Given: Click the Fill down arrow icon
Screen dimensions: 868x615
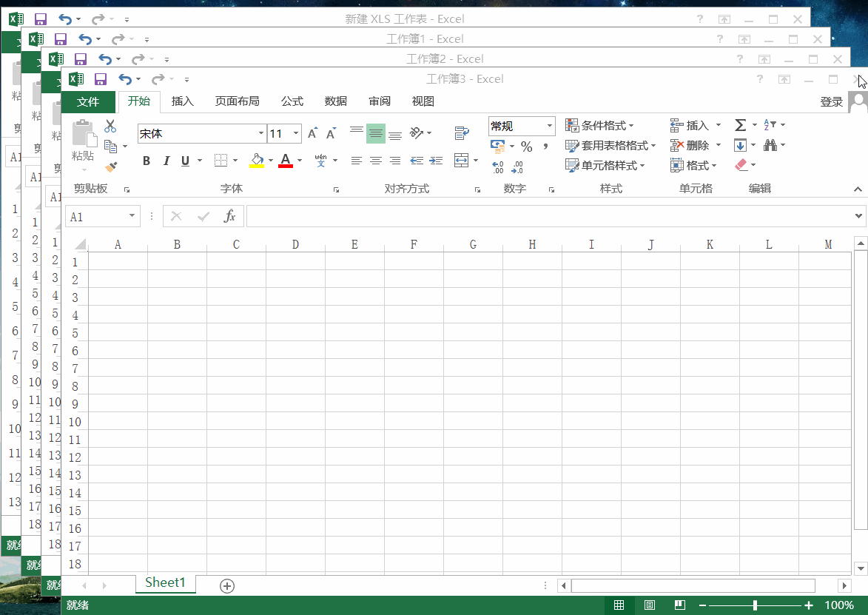Looking at the screenshot, I should pyautogui.click(x=740, y=145).
